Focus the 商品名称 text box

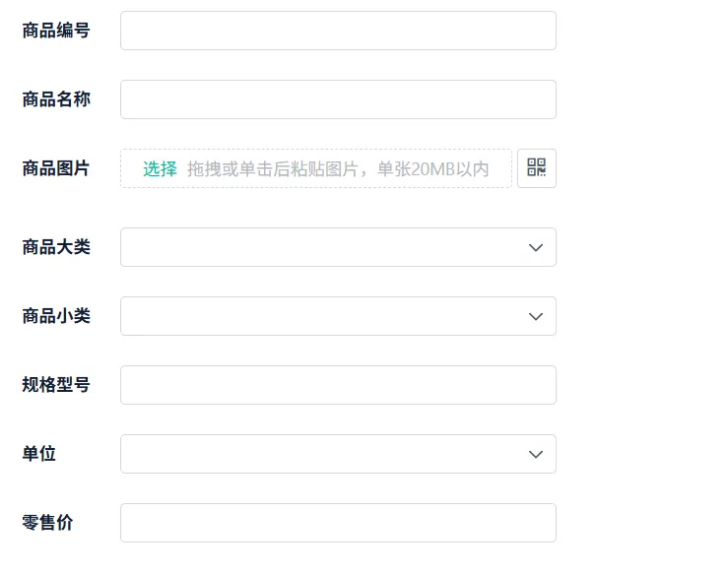338,99
